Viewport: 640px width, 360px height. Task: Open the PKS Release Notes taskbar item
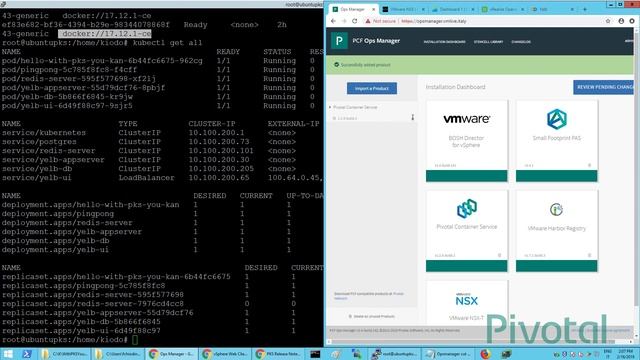pyautogui.click(x=278, y=354)
